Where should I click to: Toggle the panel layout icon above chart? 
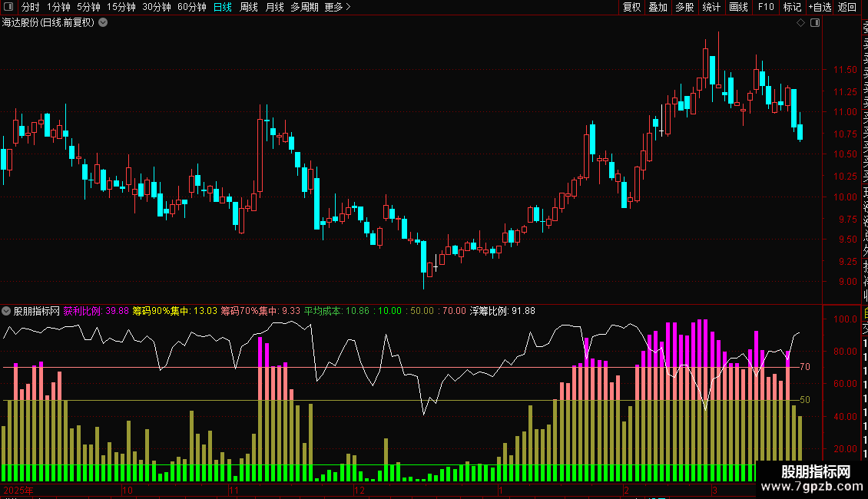pos(815,23)
